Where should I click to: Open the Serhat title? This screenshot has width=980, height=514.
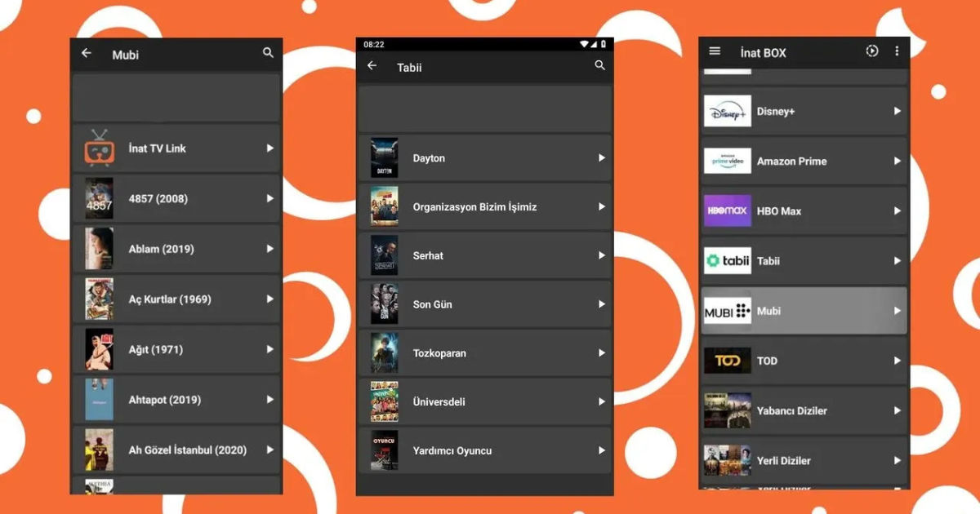coord(428,255)
